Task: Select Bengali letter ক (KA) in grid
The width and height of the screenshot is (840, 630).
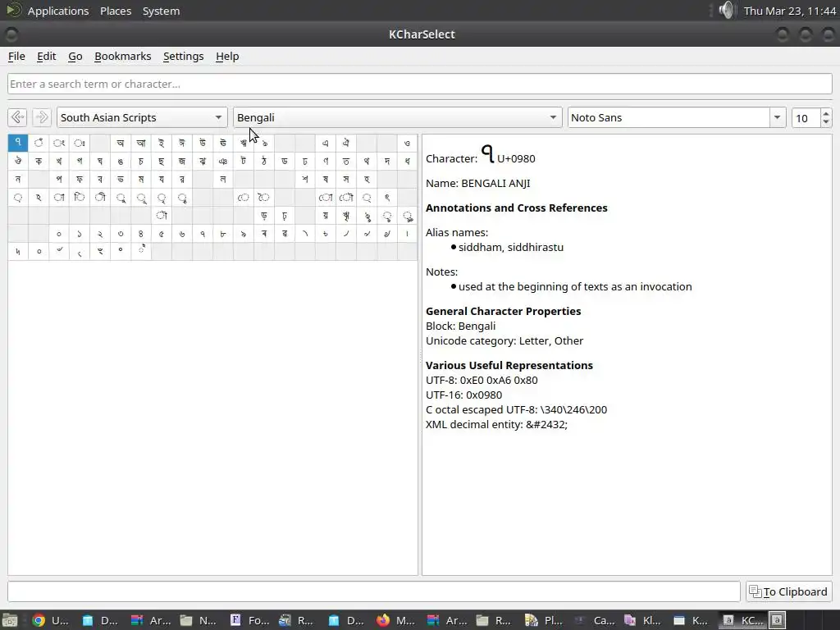Action: click(39, 162)
